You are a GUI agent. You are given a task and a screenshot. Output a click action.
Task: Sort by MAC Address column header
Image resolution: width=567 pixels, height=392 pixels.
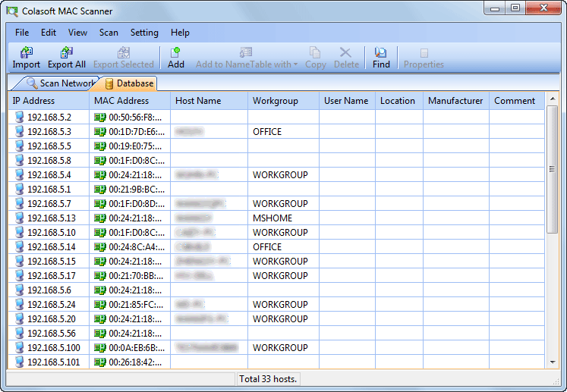130,101
